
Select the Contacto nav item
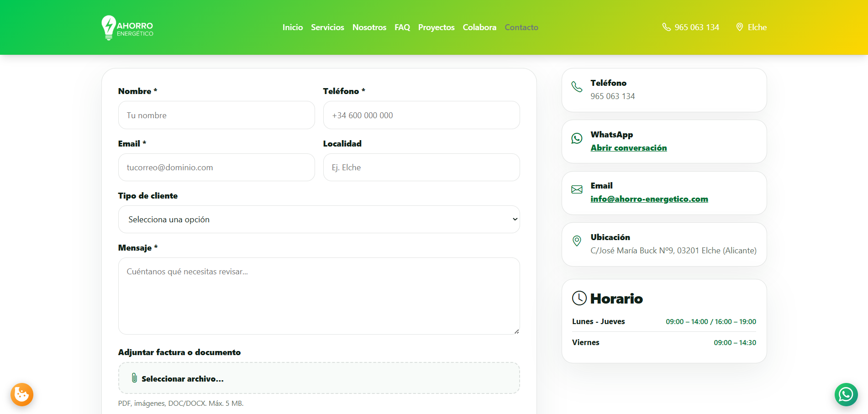[521, 27]
